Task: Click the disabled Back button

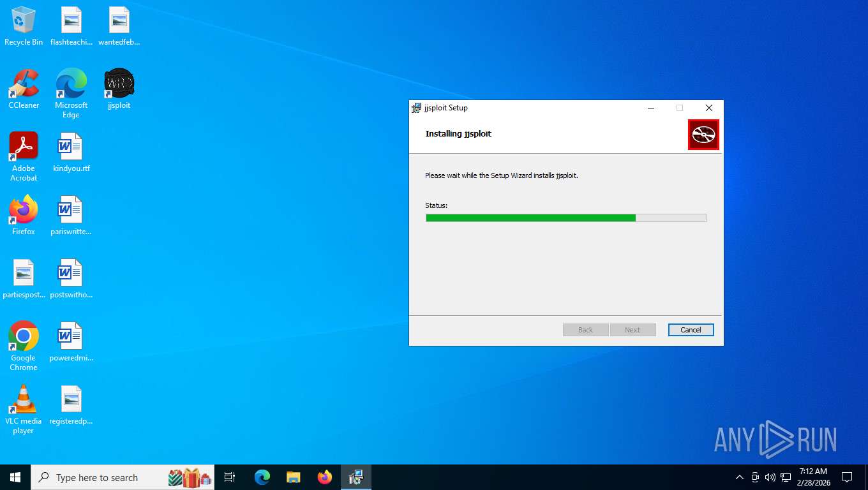Action: coord(585,330)
